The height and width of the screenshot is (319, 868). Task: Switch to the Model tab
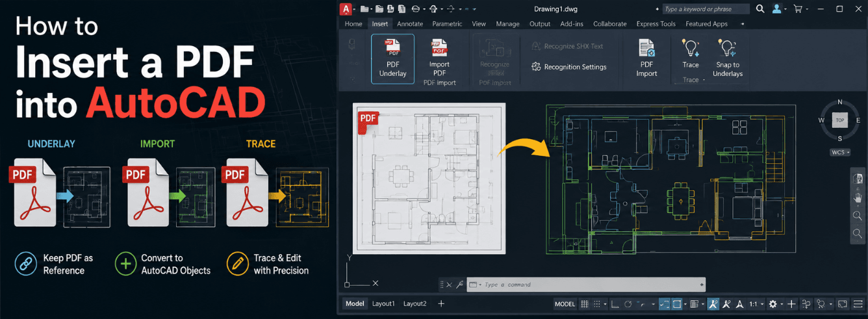pyautogui.click(x=355, y=303)
